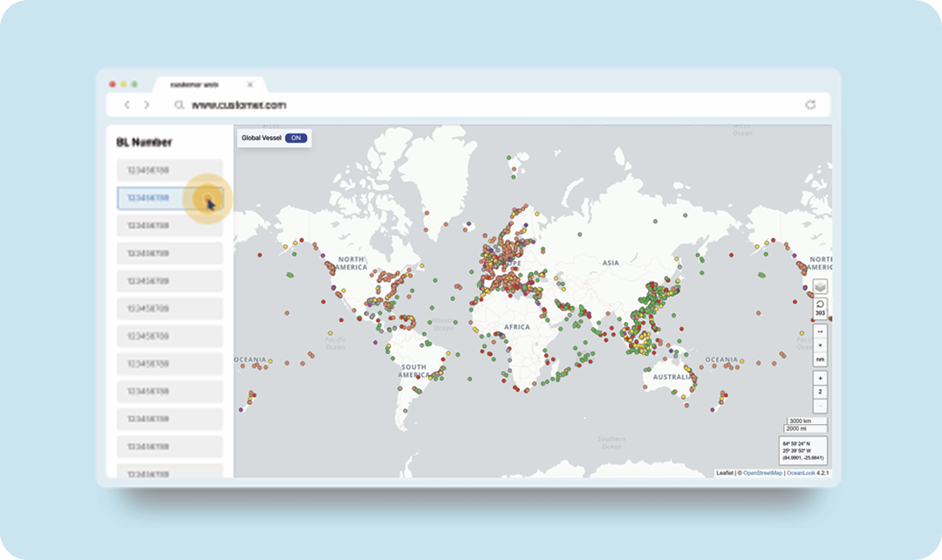Select the first BL Number entry

169,170
